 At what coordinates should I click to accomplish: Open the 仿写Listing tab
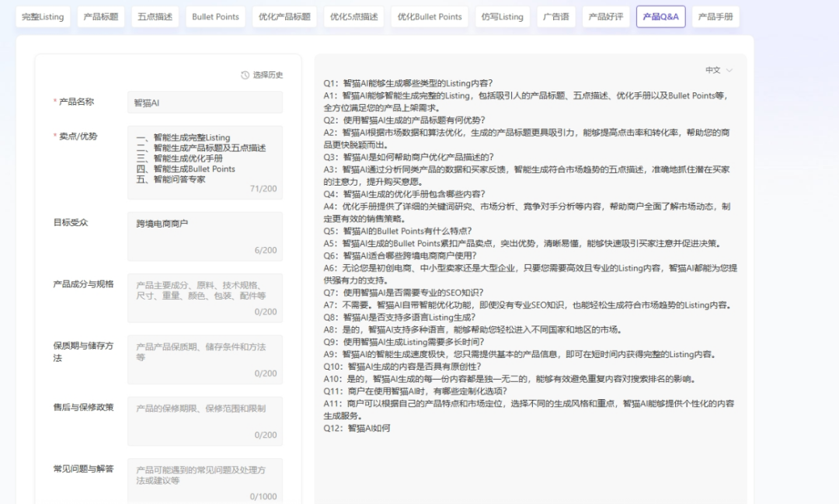[502, 16]
